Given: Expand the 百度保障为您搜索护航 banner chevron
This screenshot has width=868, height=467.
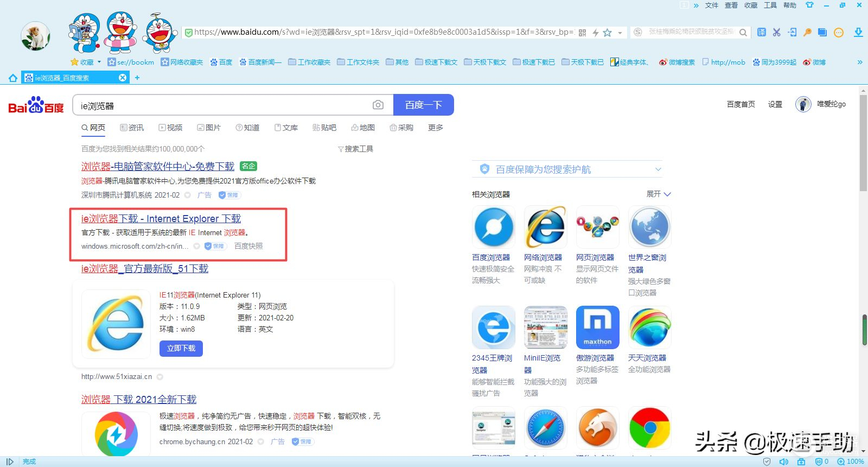Looking at the screenshot, I should coord(658,169).
